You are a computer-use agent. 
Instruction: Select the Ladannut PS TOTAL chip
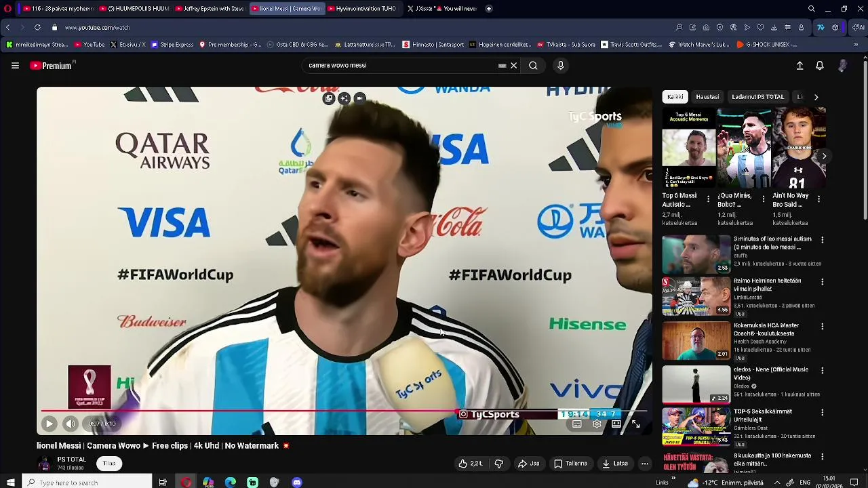(x=757, y=97)
